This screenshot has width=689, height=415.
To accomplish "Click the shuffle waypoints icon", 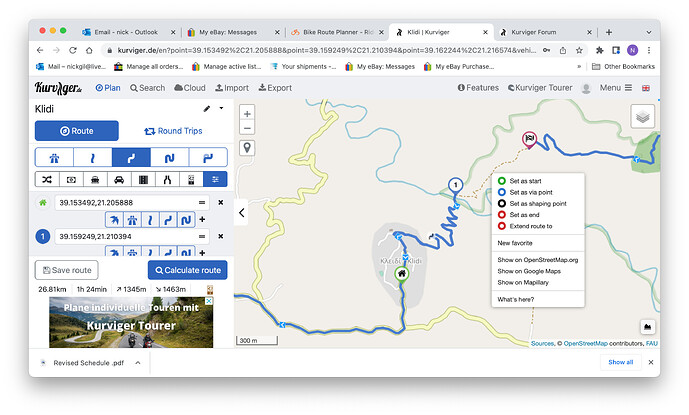I will 47,179.
